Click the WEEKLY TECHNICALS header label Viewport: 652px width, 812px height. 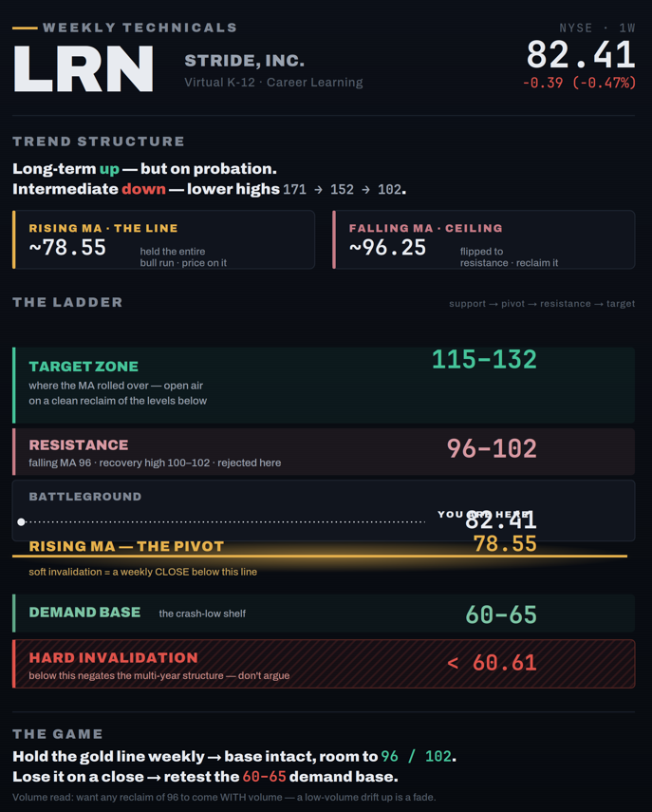click(140, 28)
